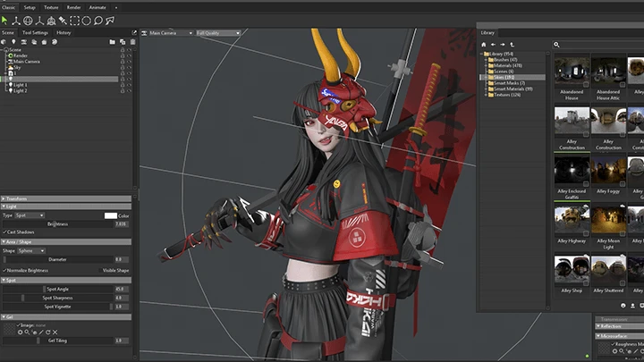
Task: Pop out the Scene panel
Action: [134, 32]
